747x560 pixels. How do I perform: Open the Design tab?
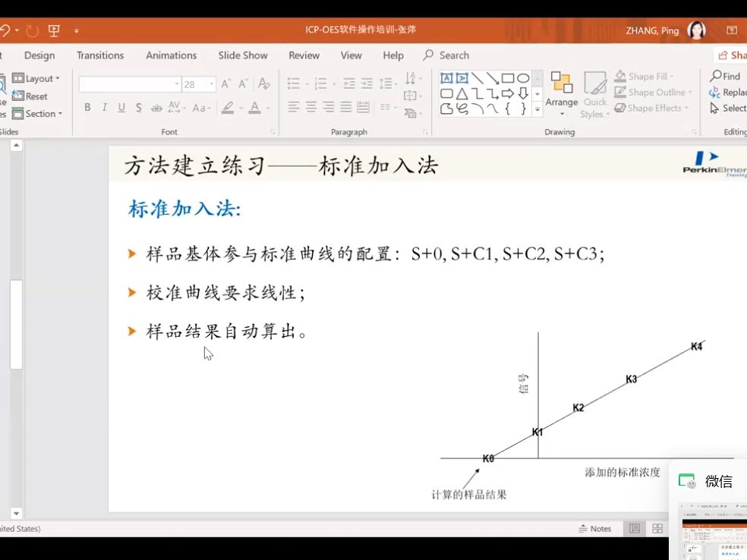click(x=39, y=55)
